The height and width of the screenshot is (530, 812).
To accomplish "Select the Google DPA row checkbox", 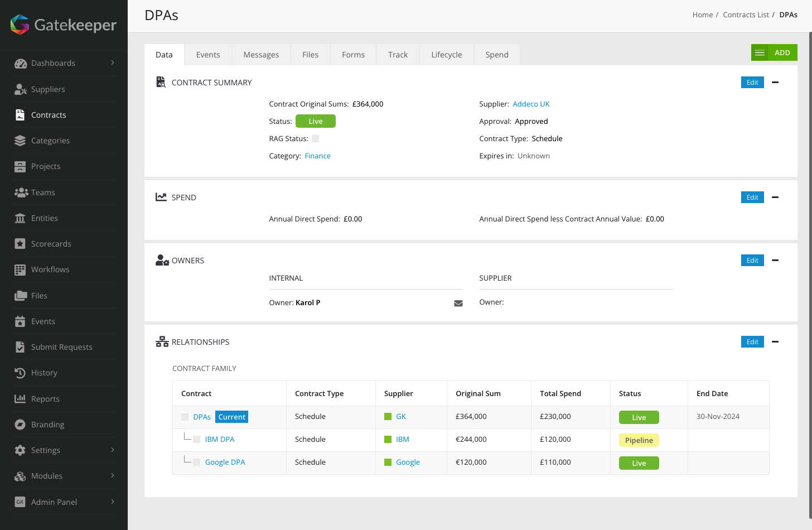I will (196, 462).
